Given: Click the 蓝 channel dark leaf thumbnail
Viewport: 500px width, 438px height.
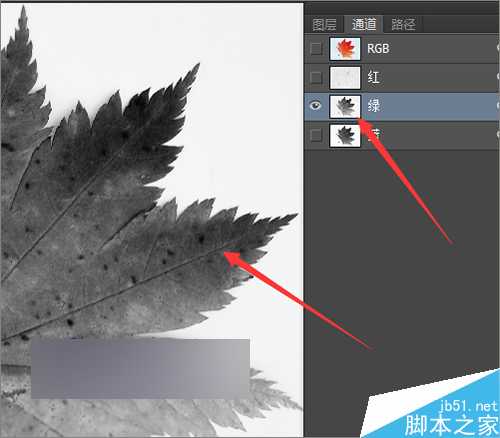Looking at the screenshot, I should coord(345,135).
